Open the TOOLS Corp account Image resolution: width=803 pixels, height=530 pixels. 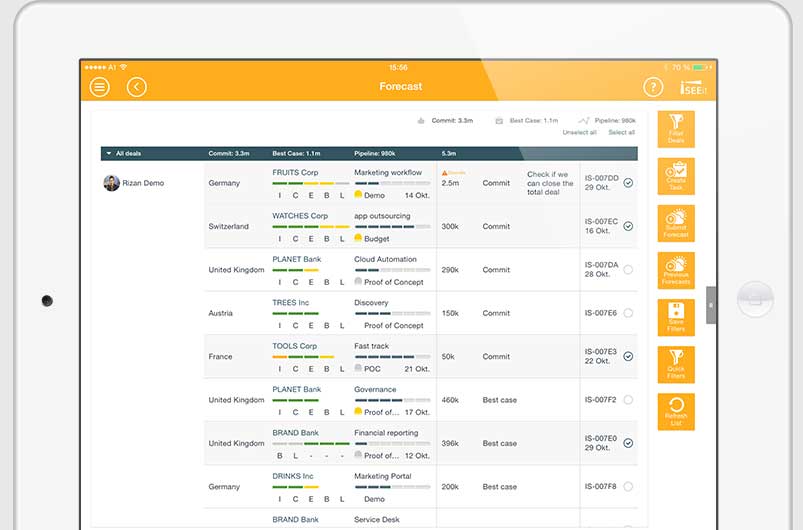pos(294,346)
